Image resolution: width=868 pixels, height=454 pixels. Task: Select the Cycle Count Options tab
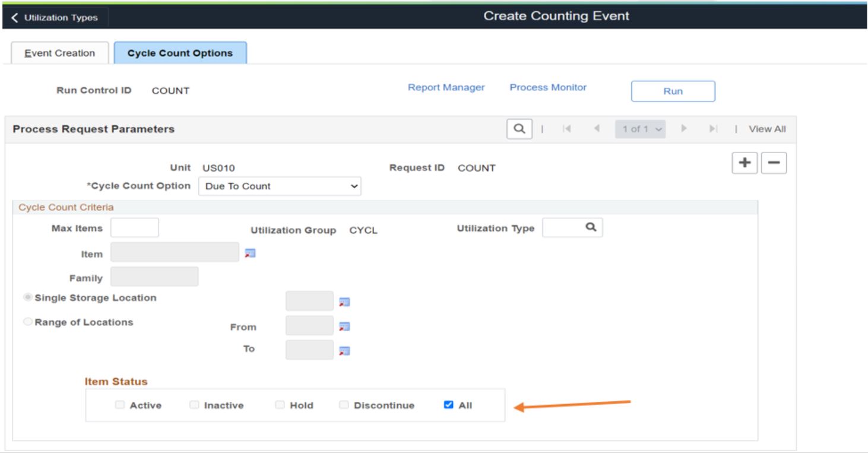[180, 53]
